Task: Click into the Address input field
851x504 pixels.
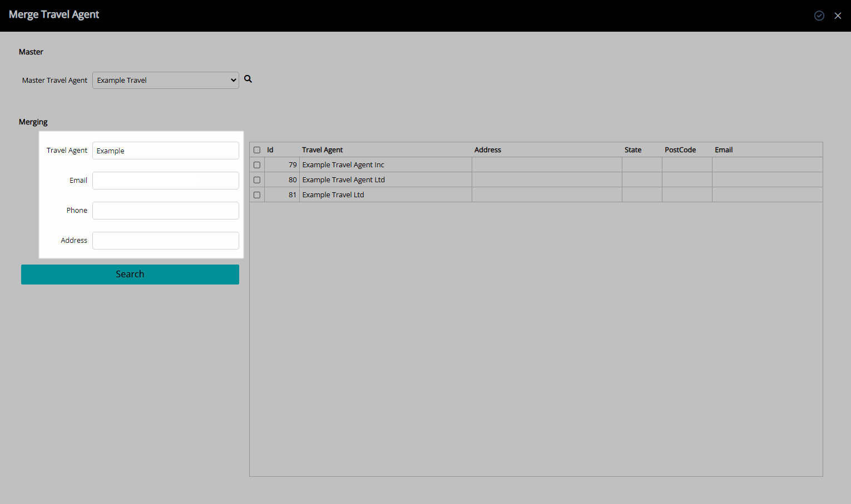Action: point(166,241)
